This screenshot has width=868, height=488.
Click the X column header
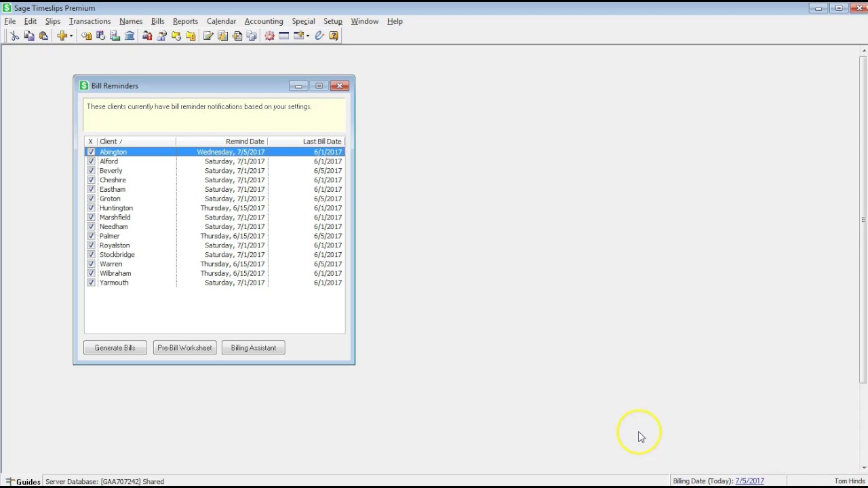coord(90,142)
